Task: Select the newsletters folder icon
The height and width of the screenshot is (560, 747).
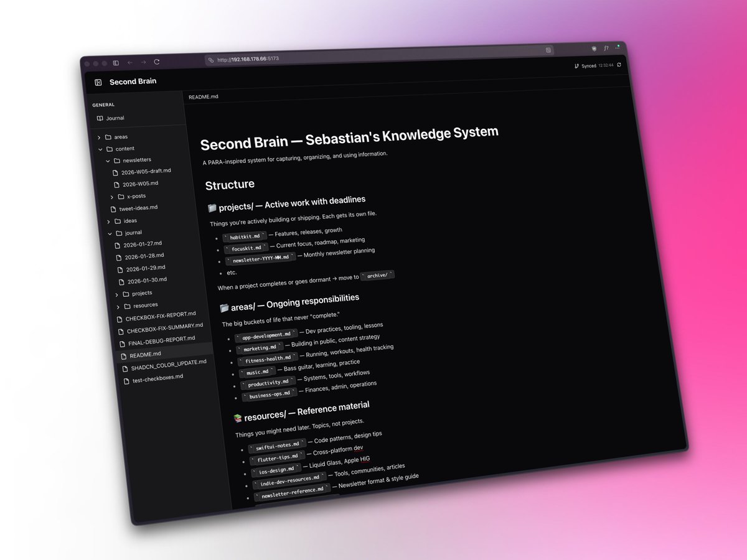Action: point(116,161)
